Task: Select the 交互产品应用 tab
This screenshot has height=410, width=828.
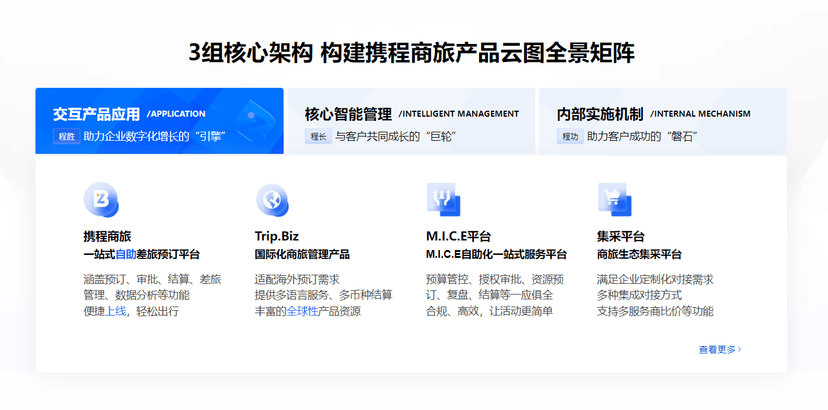Action: (x=159, y=121)
